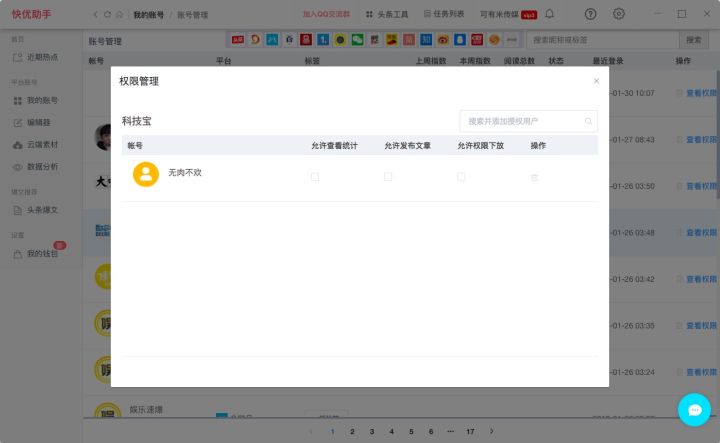This screenshot has height=443, width=720.
Task: Click the 账号管理 breadcrumb
Action: click(192, 15)
